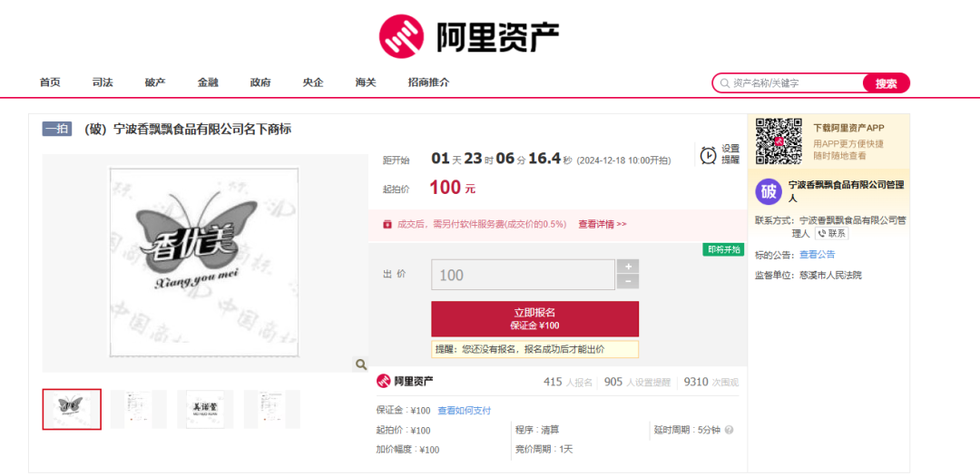Open the 政府 navigation item
This screenshot has height=476, width=980.
coord(260,83)
